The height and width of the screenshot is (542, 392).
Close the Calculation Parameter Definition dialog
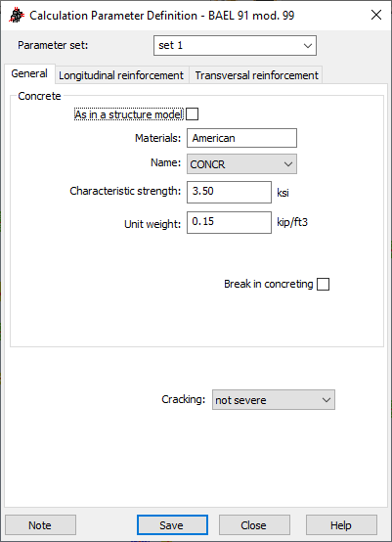pos(376,15)
